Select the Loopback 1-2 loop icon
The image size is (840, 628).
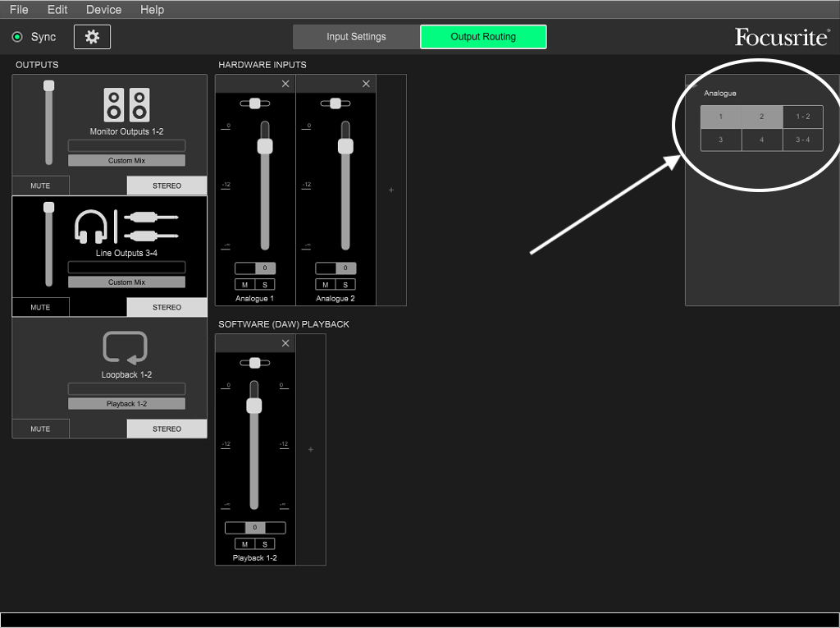[x=126, y=348]
